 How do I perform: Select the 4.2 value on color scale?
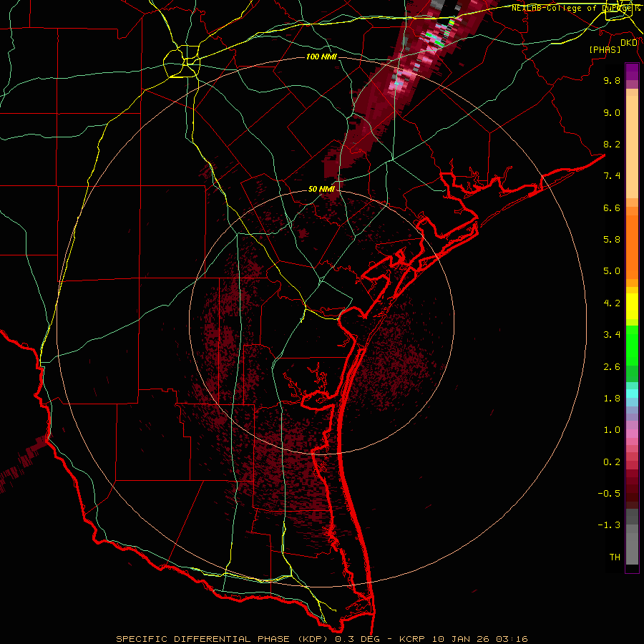tap(612, 303)
